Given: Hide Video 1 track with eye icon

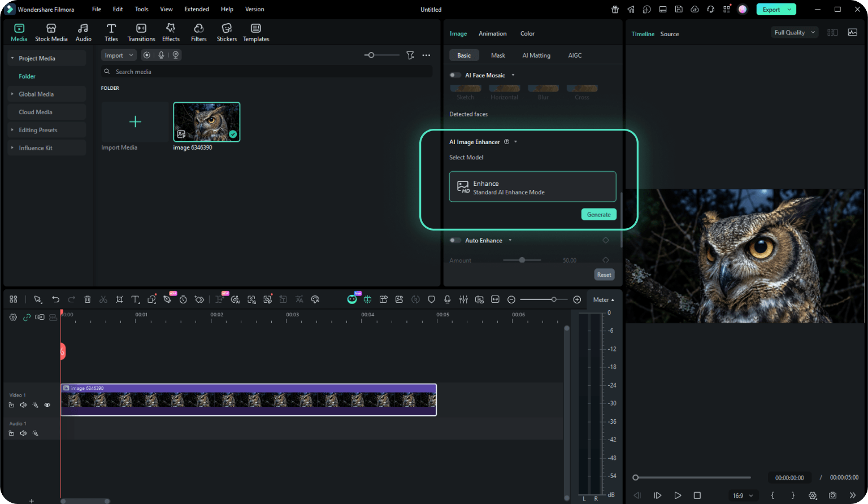Looking at the screenshot, I should (x=47, y=405).
